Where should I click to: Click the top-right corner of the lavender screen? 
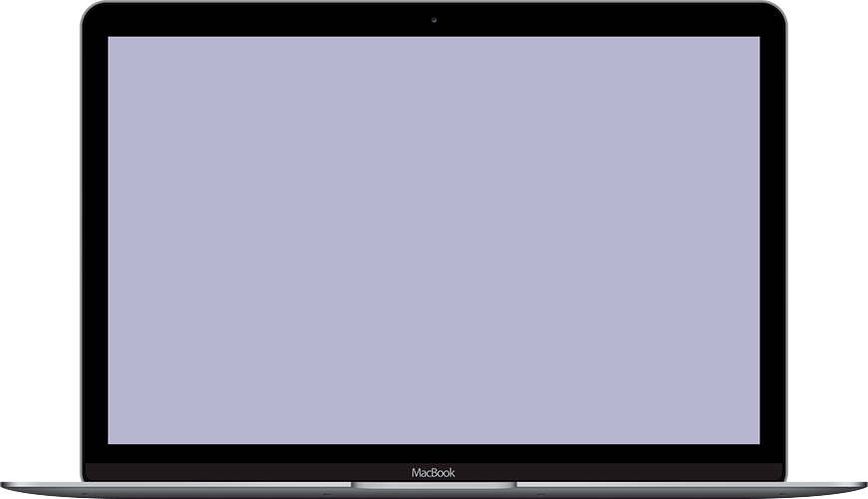tap(758, 39)
